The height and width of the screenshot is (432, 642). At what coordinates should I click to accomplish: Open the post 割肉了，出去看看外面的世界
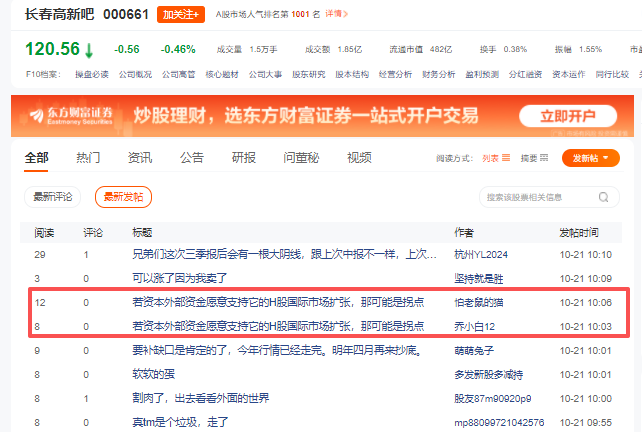pos(201,398)
